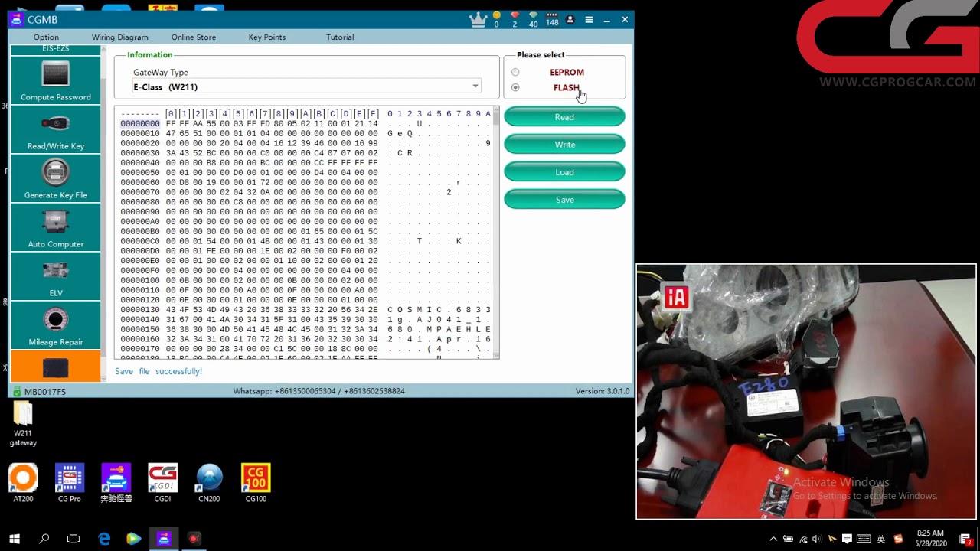The image size is (980, 551).
Task: Click the red gem counter icon
Action: point(514,16)
